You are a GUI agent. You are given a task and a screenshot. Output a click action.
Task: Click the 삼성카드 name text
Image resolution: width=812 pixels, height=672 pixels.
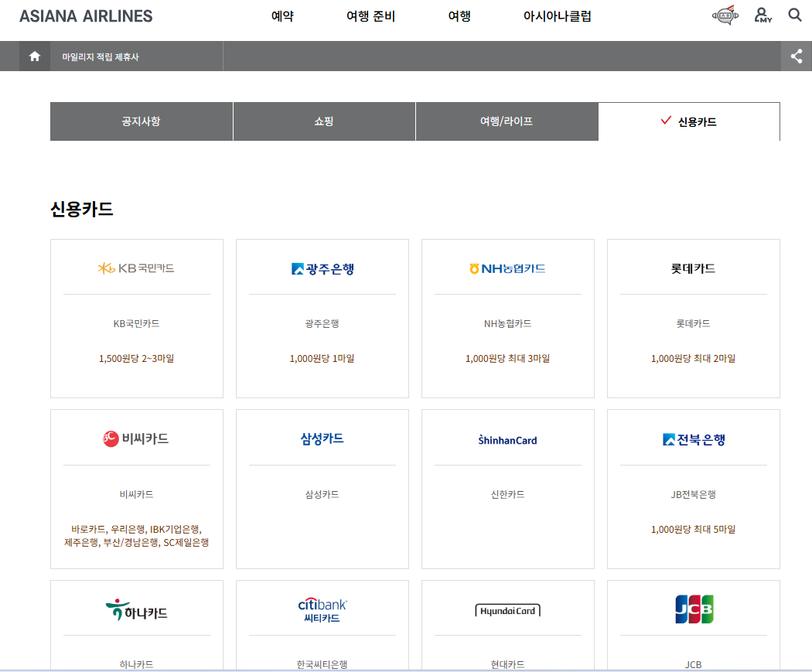click(322, 494)
